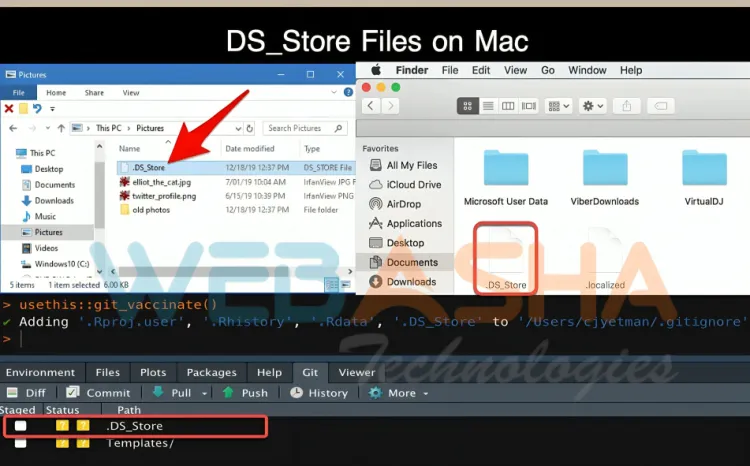Open Finder arrange-by dropdown

coord(559,106)
